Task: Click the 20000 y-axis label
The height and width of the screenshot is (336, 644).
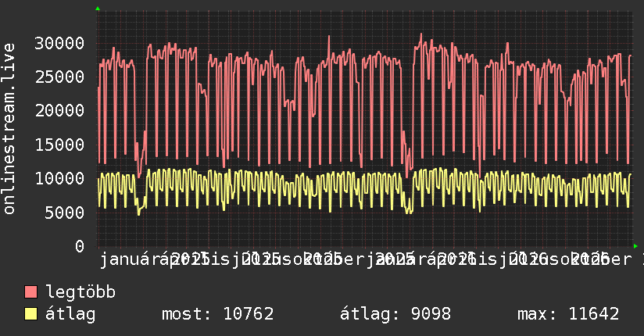Action: (59, 110)
